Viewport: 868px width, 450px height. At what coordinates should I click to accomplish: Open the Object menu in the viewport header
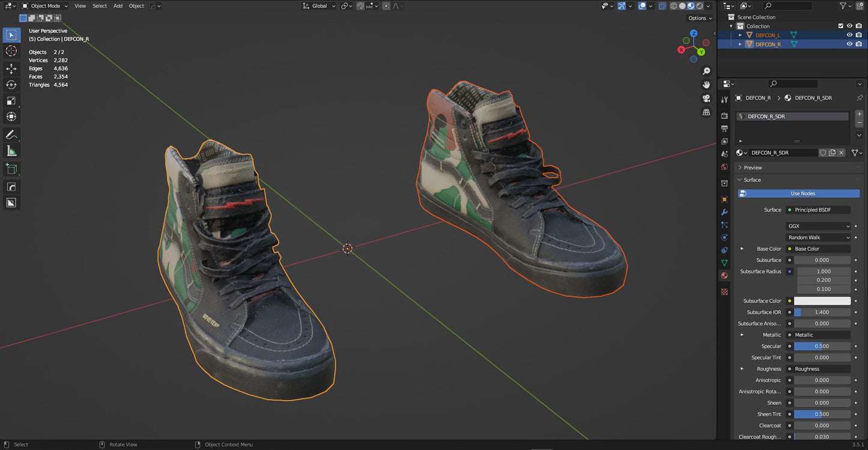[x=136, y=6]
